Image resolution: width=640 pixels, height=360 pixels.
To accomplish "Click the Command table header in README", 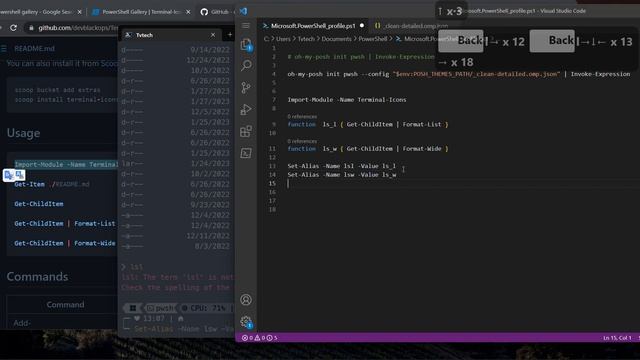I will pyautogui.click(x=65, y=304).
